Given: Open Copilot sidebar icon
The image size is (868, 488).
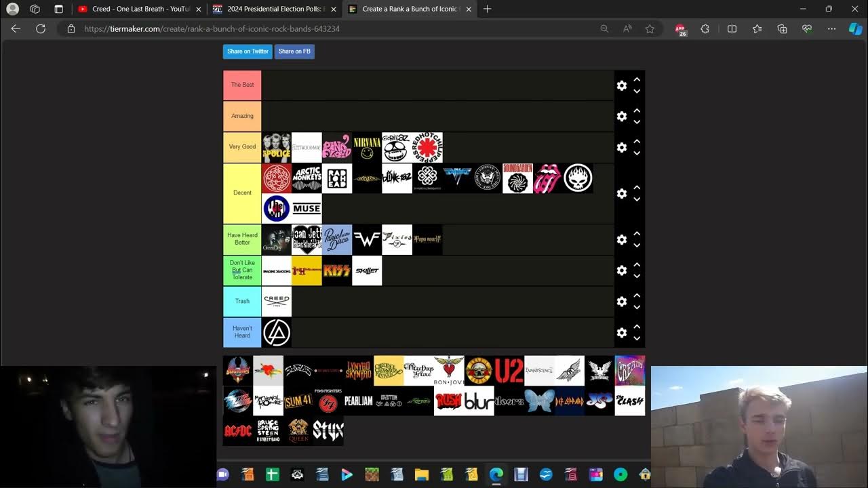Looking at the screenshot, I should tap(855, 28).
